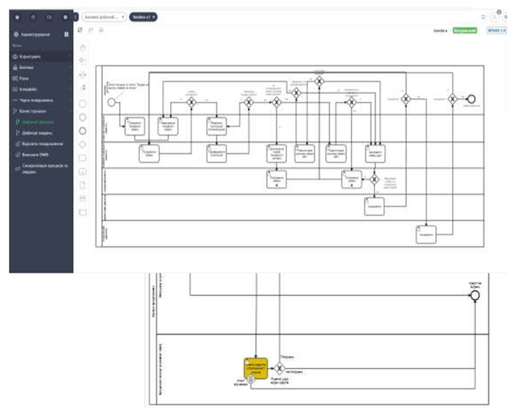Pick the data object shape from the palette
The image size is (519, 420).
tap(83, 185)
